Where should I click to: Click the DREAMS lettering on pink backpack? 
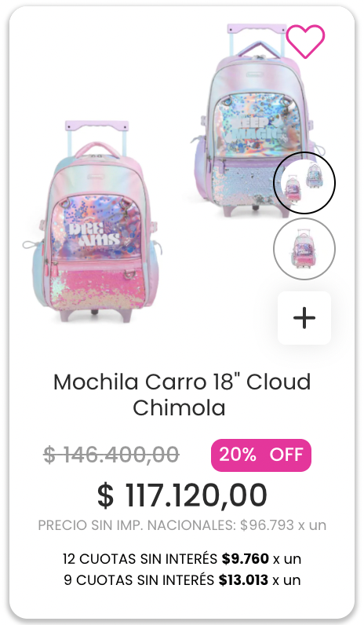(94, 235)
